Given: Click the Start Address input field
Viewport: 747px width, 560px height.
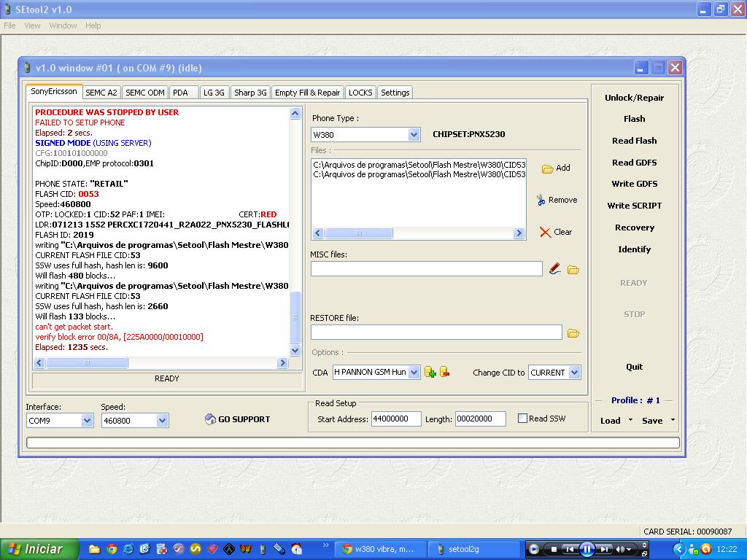Looking at the screenshot, I should [396, 419].
